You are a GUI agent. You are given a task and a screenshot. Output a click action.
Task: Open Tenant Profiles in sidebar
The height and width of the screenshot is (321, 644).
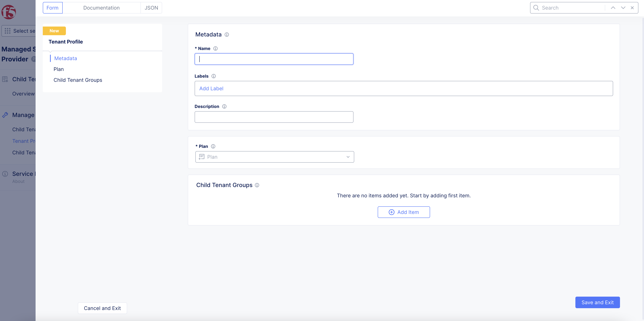point(24,141)
